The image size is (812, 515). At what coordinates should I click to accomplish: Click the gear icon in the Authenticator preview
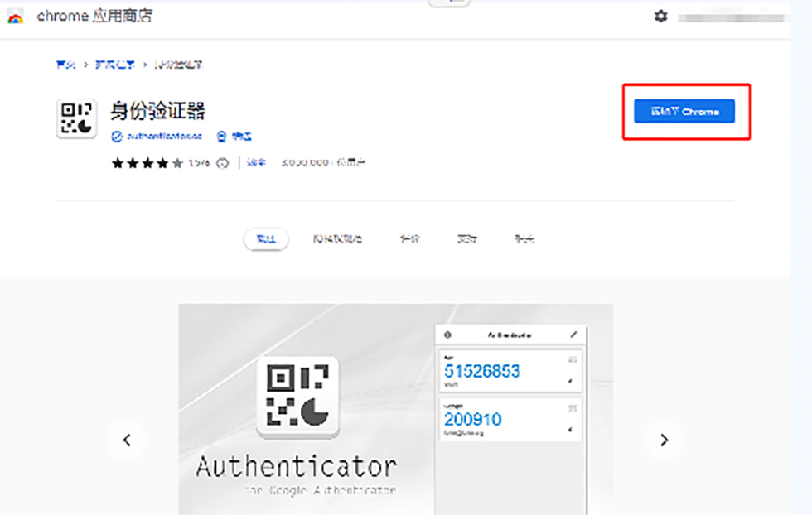tap(448, 335)
